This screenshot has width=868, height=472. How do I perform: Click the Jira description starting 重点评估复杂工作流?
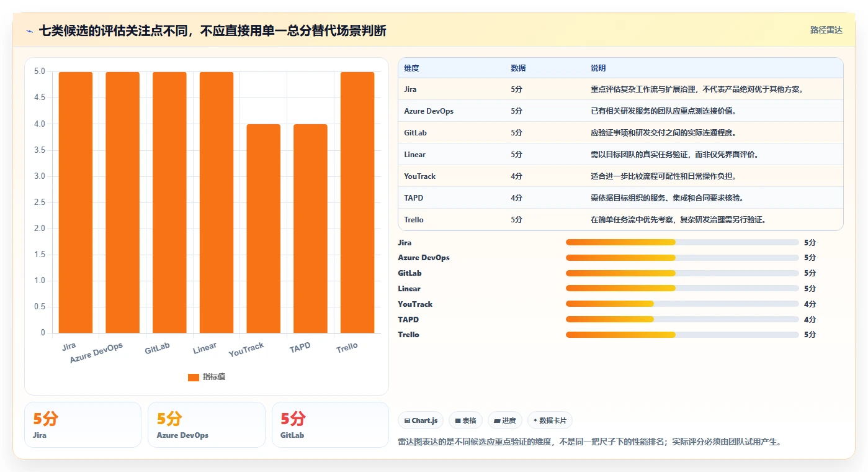[697, 89]
